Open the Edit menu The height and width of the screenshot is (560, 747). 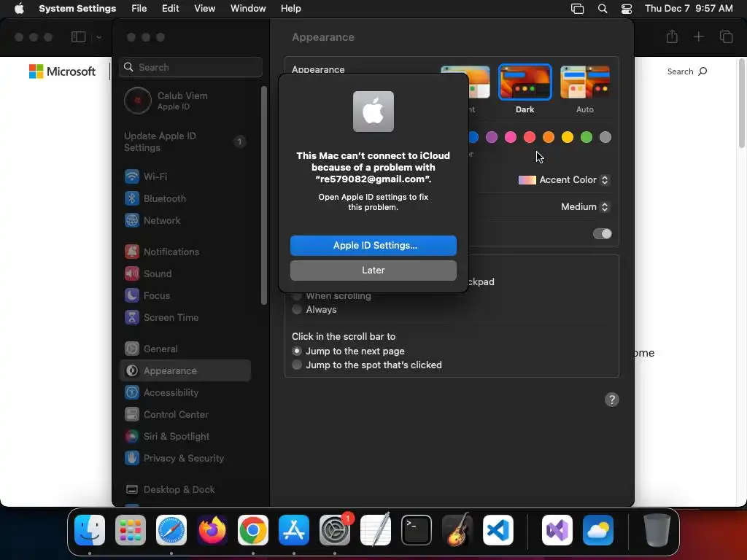(170, 9)
